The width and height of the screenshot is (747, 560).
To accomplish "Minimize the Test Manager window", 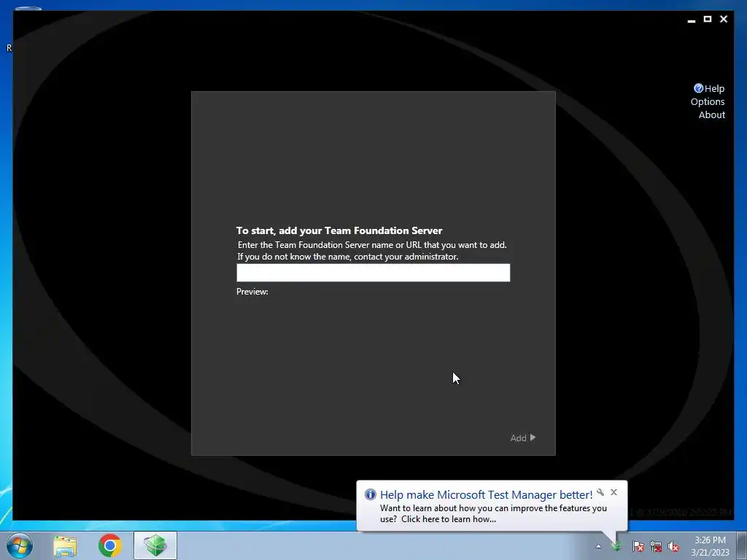I will [692, 20].
